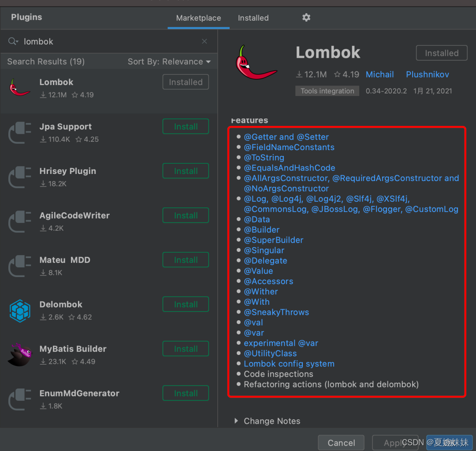This screenshot has width=476, height=451.
Task: Click Hrisey Plugin icon
Action: pos(20,177)
